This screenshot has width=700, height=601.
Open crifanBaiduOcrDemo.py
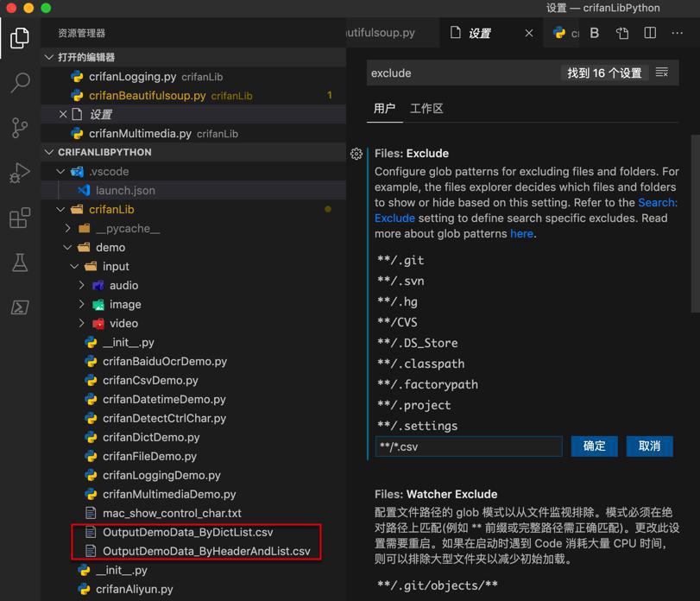[193, 361]
